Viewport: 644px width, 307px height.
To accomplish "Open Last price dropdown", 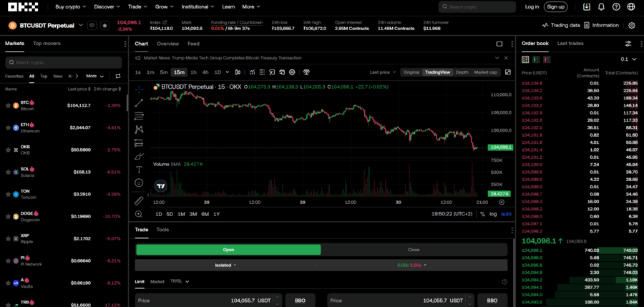I will (x=383, y=72).
